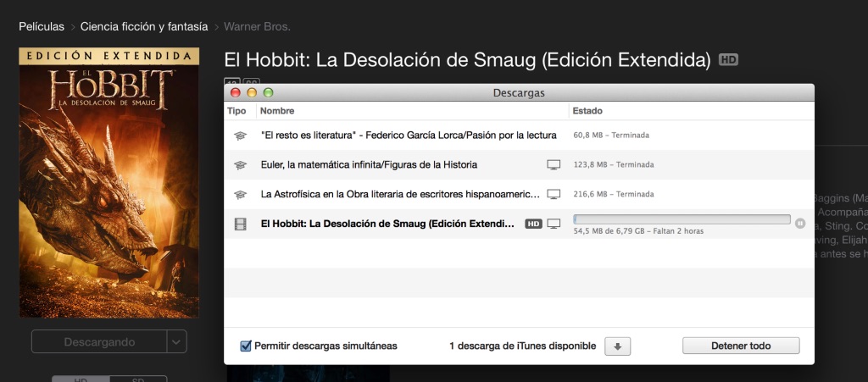
Task: Click the Hobbit movie poster thumbnail
Action: [109, 183]
